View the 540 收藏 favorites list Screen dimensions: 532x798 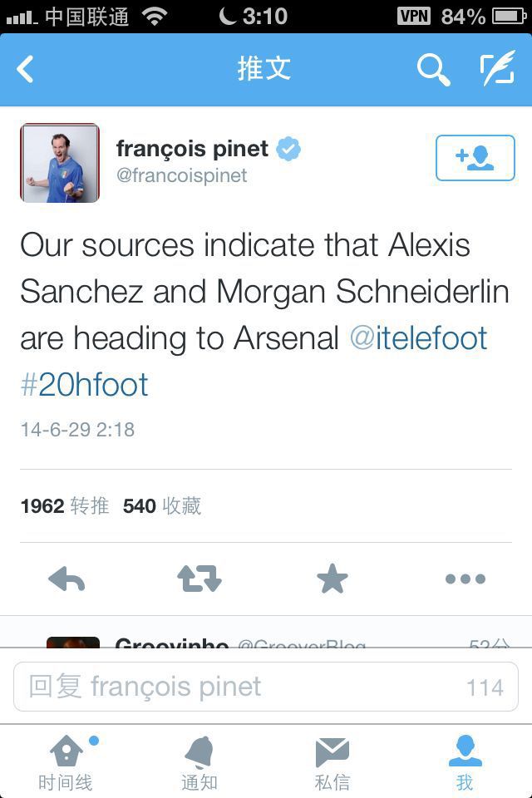point(162,506)
